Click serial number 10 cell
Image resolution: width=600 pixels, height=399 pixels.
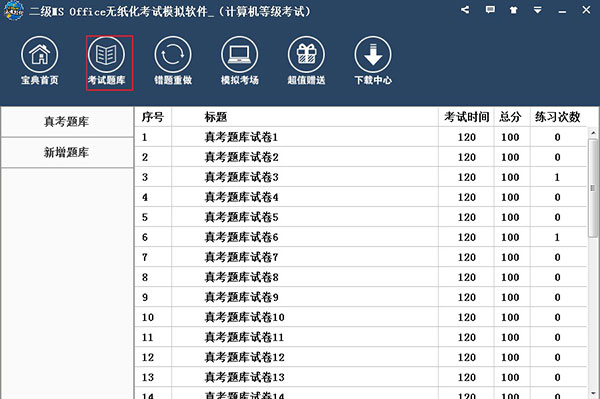pyautogui.click(x=148, y=317)
